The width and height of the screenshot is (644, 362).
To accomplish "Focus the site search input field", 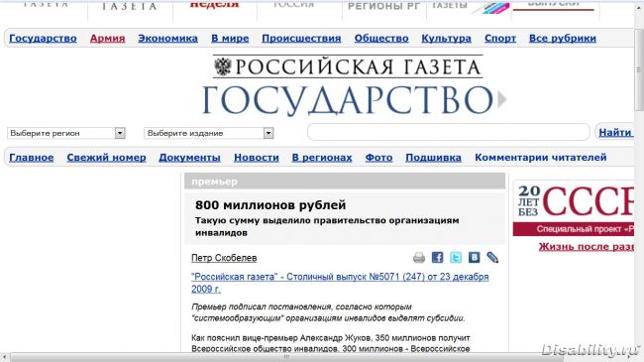I will (x=449, y=132).
